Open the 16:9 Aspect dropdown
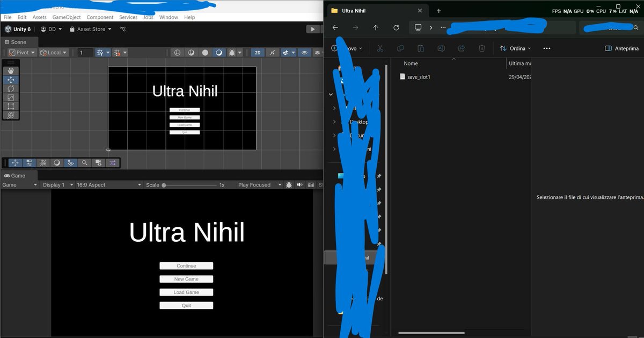The image size is (644, 338). tap(109, 185)
